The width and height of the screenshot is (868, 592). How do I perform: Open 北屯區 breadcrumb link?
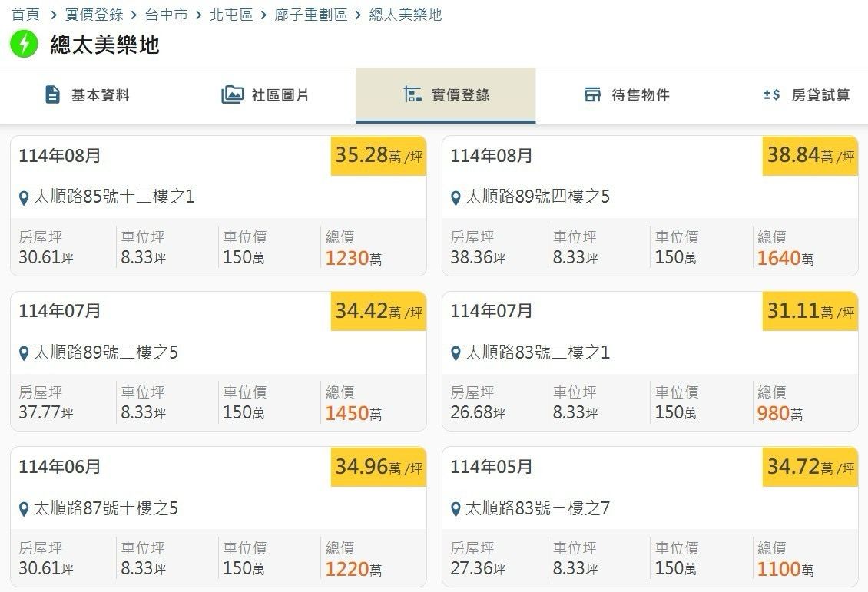point(231,15)
